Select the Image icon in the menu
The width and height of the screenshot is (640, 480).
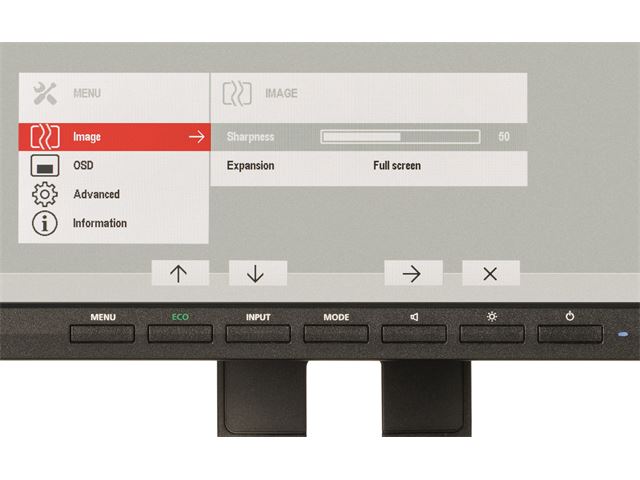[x=42, y=137]
